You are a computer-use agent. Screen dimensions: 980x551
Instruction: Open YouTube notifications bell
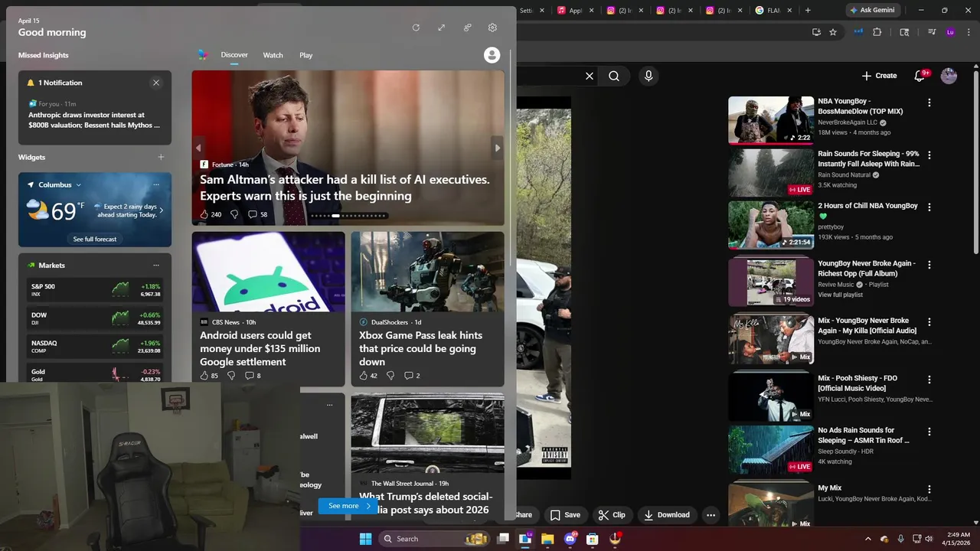pos(920,76)
